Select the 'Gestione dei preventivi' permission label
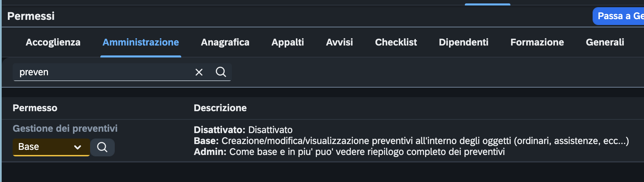Screen dimensions: 644x182 (65, 129)
